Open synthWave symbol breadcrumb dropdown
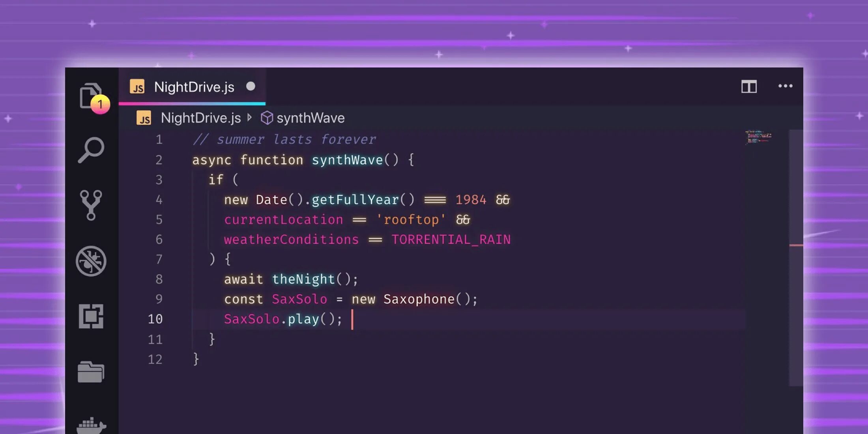 (x=310, y=118)
